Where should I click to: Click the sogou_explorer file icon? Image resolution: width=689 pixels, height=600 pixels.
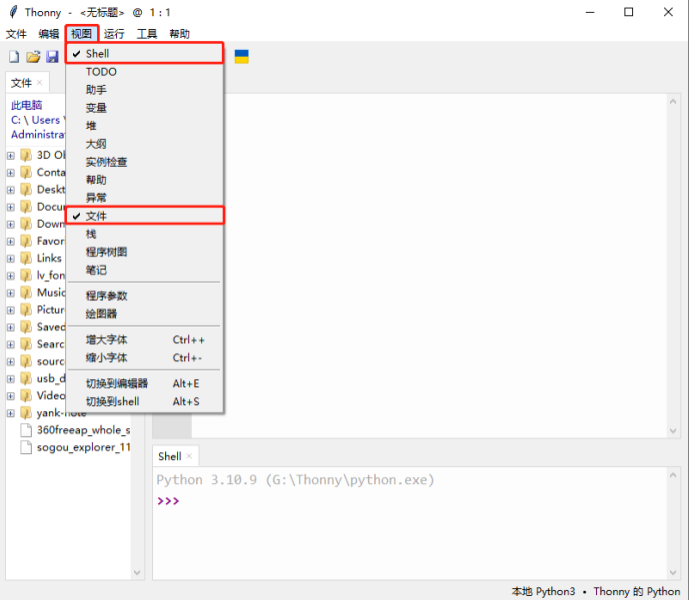coord(27,447)
